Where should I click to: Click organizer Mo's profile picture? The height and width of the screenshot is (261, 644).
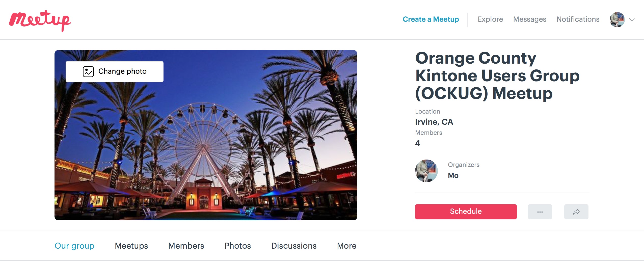click(426, 171)
